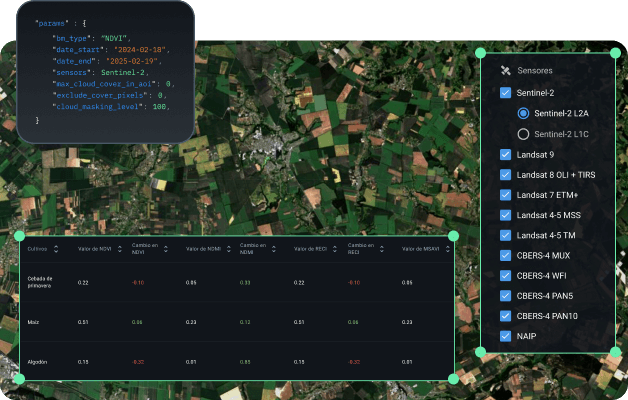The height and width of the screenshot is (400, 628).
Task: Click the sensors: Sentinel-2 code line
Action: pyautogui.click(x=100, y=72)
